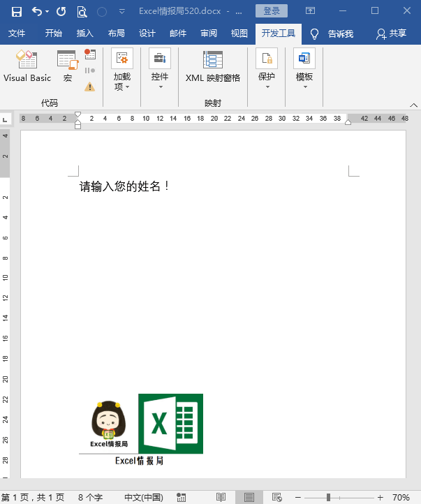
Task: Zoom in with the plus button
Action: 381,498
